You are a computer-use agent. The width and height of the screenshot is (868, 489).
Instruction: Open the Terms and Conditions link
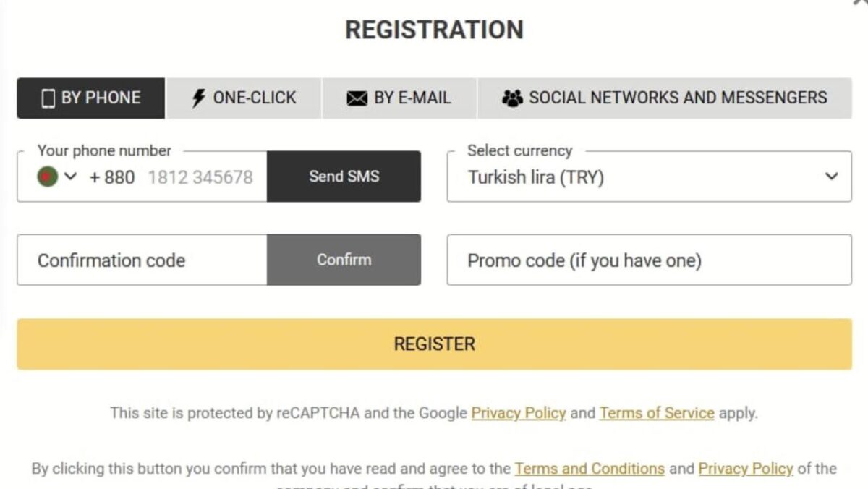pyautogui.click(x=589, y=469)
